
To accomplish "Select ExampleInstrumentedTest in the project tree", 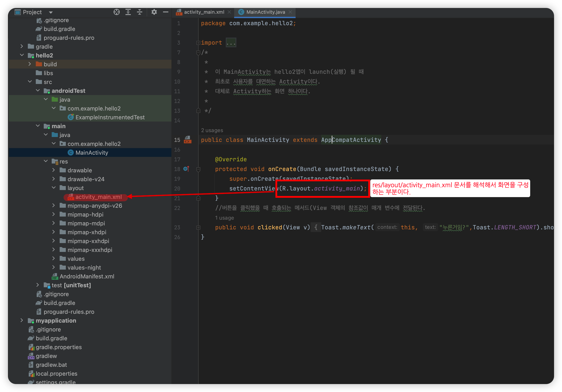I will coord(110,117).
